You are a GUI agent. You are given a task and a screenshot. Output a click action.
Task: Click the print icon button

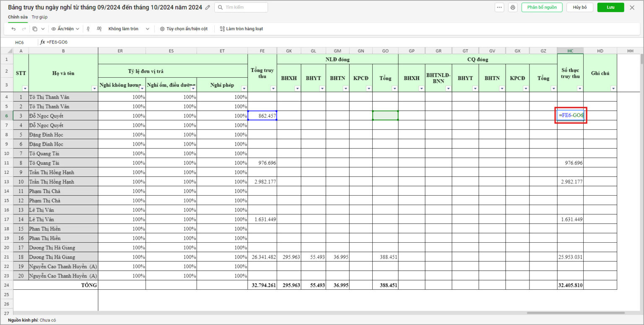512,8
